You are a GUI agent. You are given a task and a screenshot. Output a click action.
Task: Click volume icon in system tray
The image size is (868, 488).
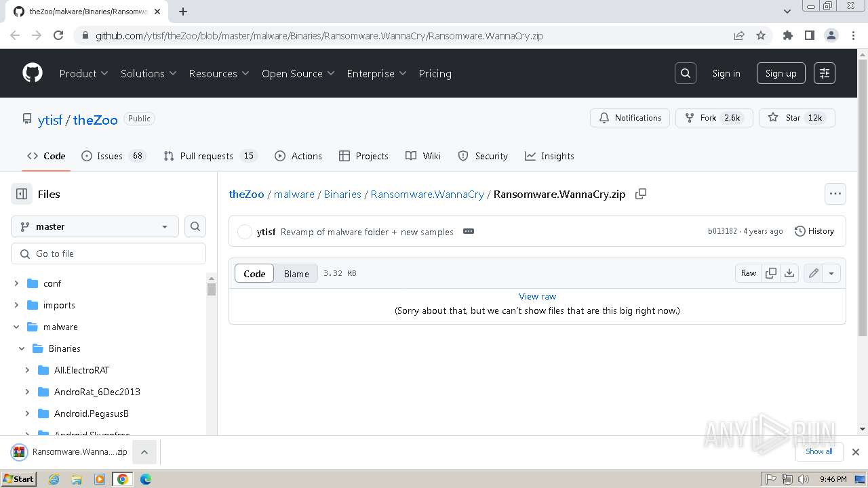[x=803, y=479]
